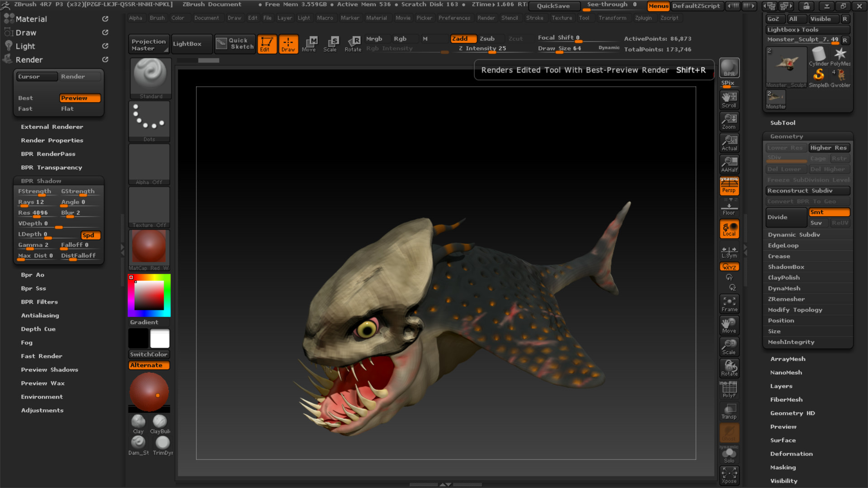This screenshot has width=868, height=488.
Task: Select the Zoom canvas icon
Action: coord(729,122)
